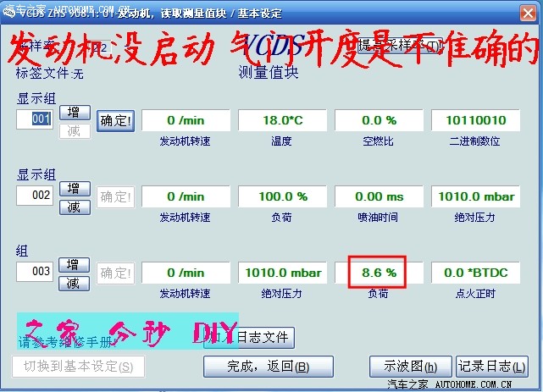Focus the group 003 number field
The height and width of the screenshot is (392, 543).
click(36, 273)
